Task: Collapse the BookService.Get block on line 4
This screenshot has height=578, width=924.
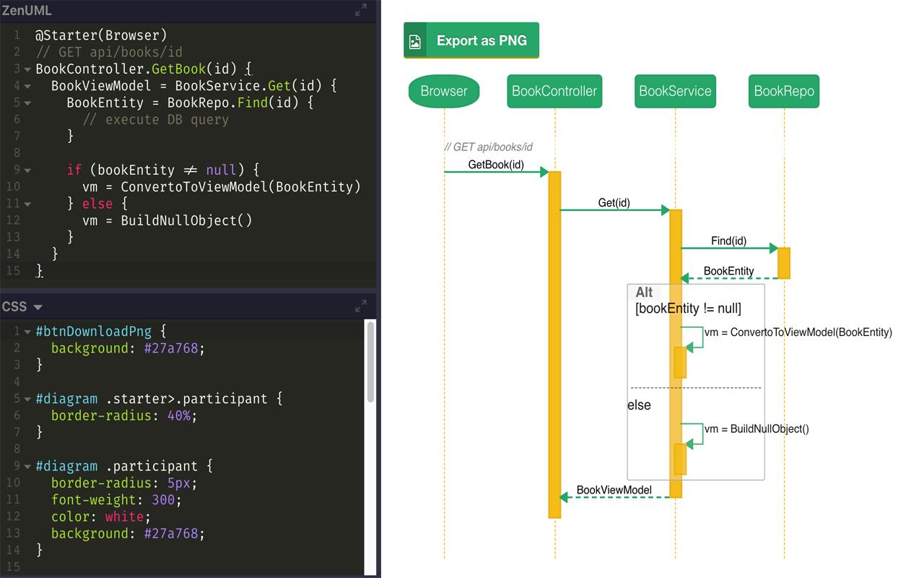Action: coord(26,85)
